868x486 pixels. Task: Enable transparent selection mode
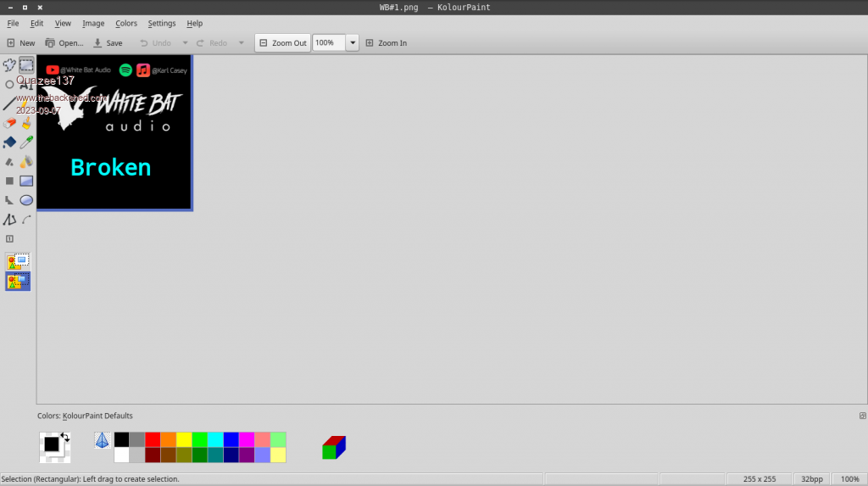pyautogui.click(x=18, y=281)
